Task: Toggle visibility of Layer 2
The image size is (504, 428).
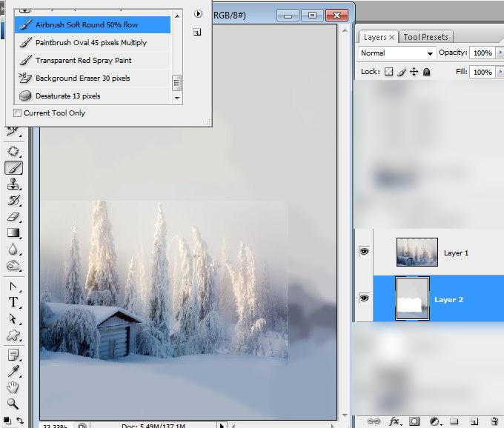Action: click(x=364, y=298)
